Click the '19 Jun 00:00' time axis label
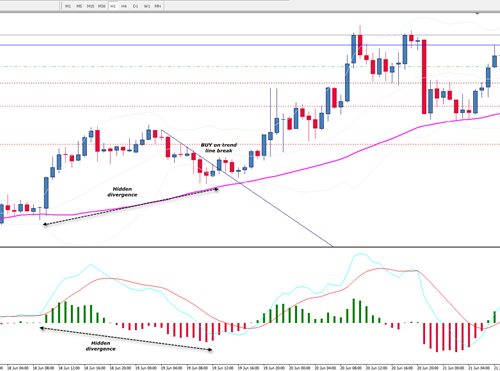 pyautogui.click(x=146, y=368)
